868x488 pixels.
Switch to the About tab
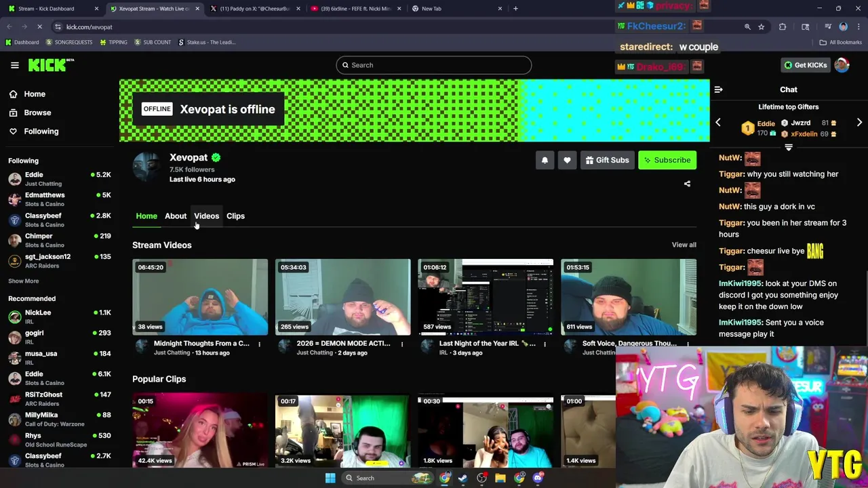[176, 216]
